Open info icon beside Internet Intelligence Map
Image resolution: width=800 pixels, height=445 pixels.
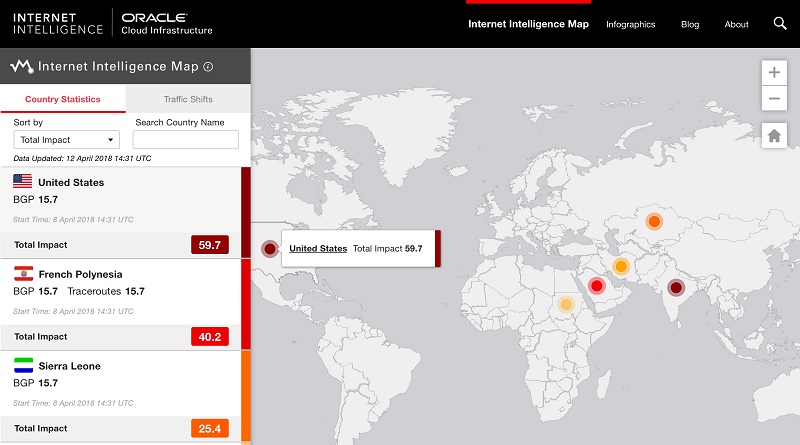(x=208, y=66)
